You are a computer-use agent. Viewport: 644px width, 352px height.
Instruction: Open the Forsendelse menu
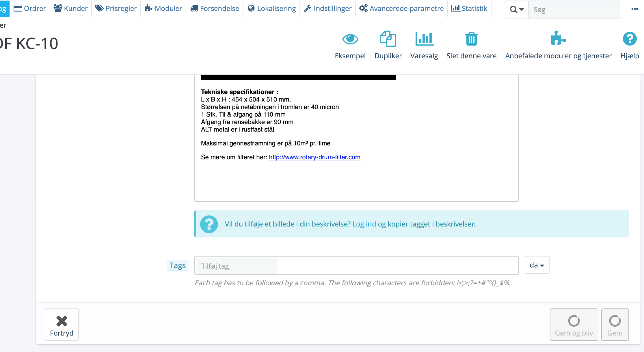(215, 8)
